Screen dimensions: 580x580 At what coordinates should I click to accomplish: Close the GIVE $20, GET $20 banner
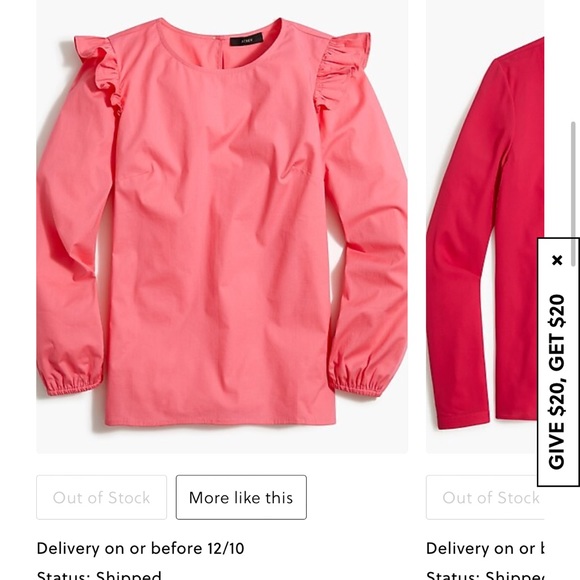click(x=557, y=260)
